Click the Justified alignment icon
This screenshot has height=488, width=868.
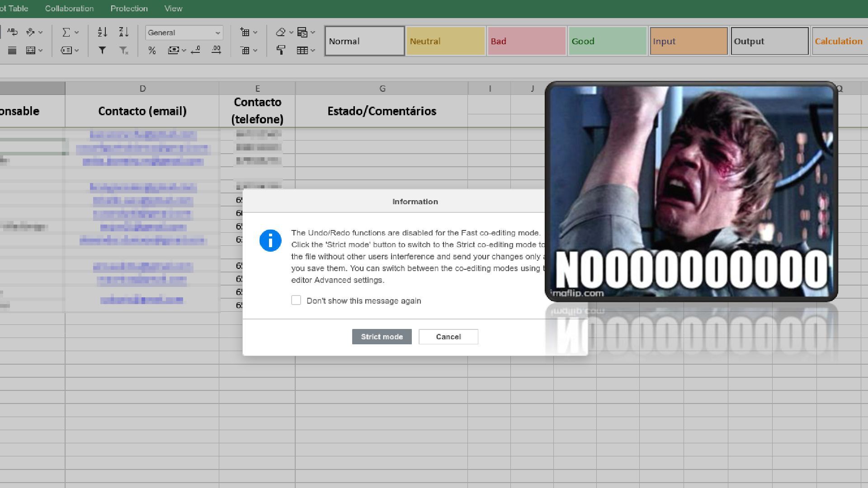point(12,50)
